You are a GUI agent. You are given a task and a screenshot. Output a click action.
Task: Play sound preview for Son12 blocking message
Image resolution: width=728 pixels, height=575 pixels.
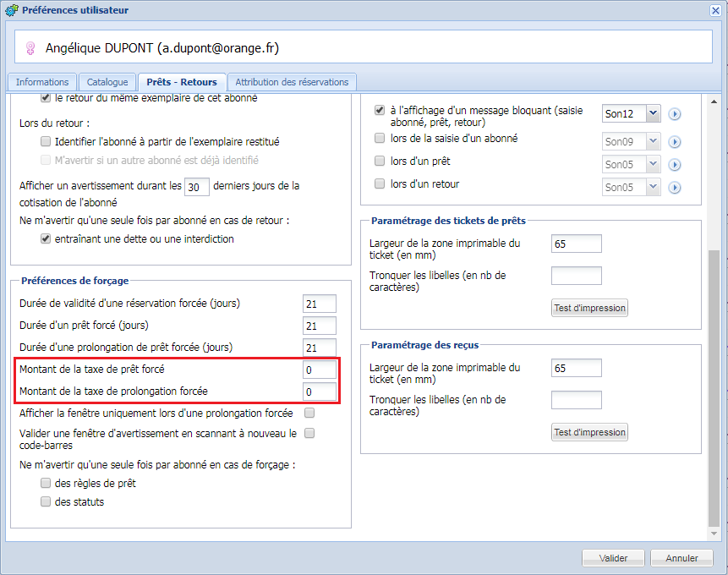(675, 114)
